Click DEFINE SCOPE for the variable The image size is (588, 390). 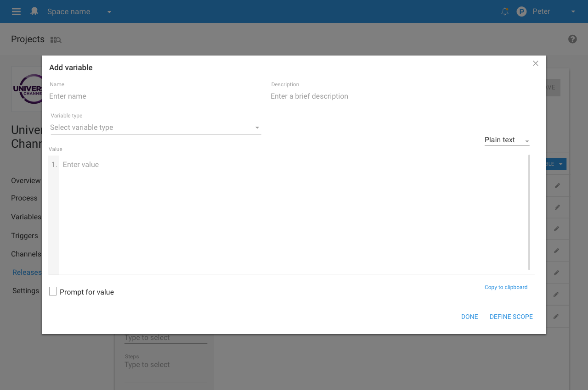coord(511,317)
